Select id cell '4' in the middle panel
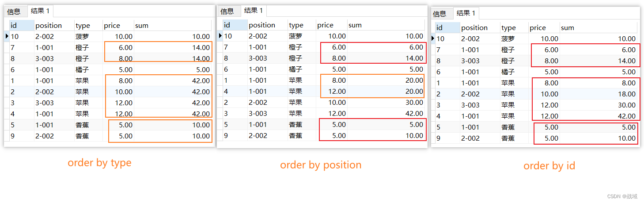Image resolution: width=644 pixels, height=203 pixels. coord(235,92)
